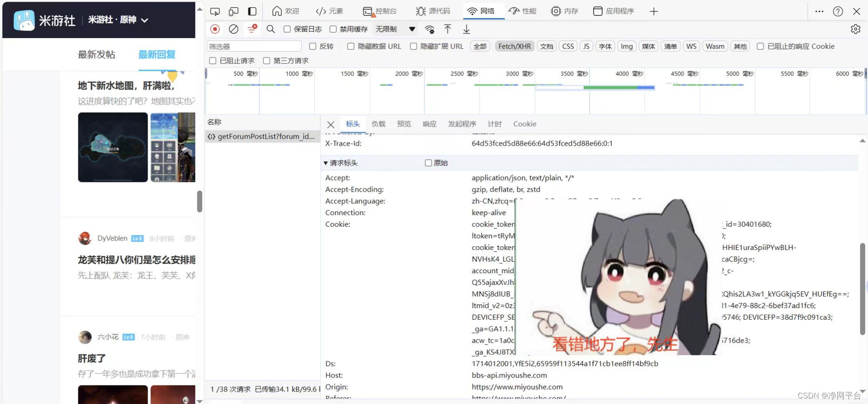Toggle 隐藏扩展 URL checkbox
Screen dimensions: 868x404
pyautogui.click(x=413, y=47)
